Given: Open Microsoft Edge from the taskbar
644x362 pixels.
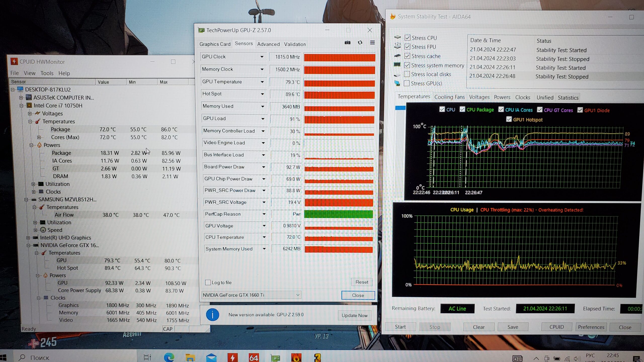Looking at the screenshot, I should tap(169, 357).
